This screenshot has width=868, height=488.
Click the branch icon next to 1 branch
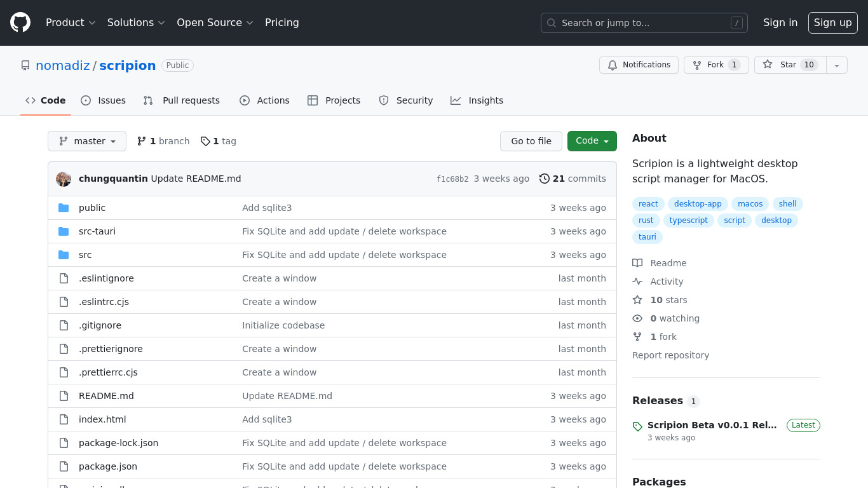tap(142, 141)
